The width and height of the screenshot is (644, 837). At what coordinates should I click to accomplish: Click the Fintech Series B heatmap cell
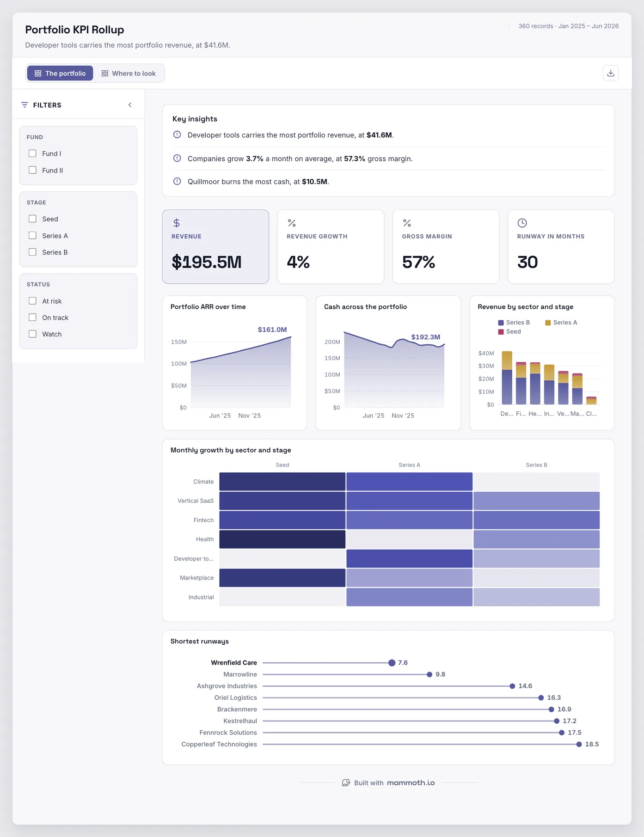[x=536, y=520]
